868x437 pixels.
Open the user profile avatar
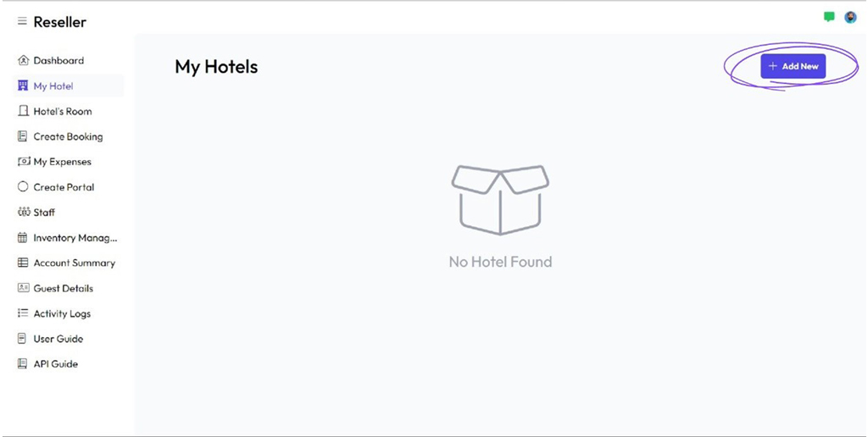point(850,17)
